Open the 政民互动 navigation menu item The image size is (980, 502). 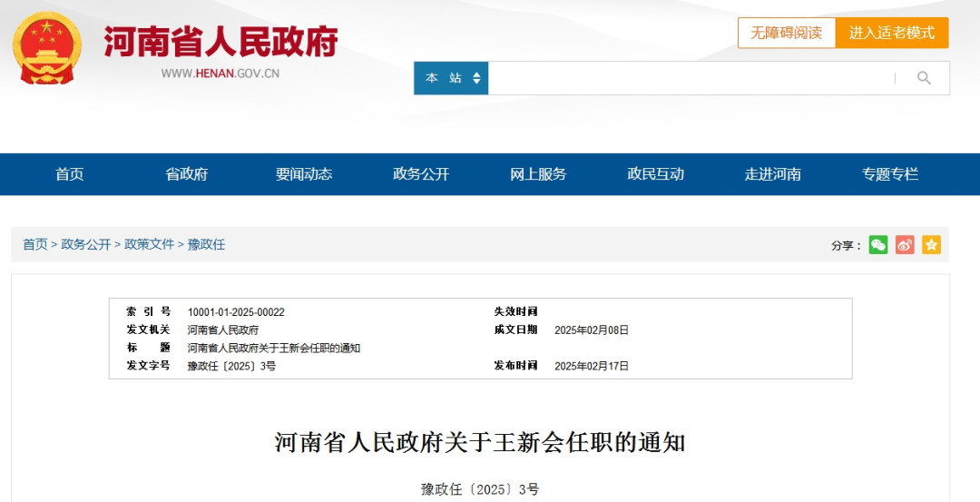point(656,174)
